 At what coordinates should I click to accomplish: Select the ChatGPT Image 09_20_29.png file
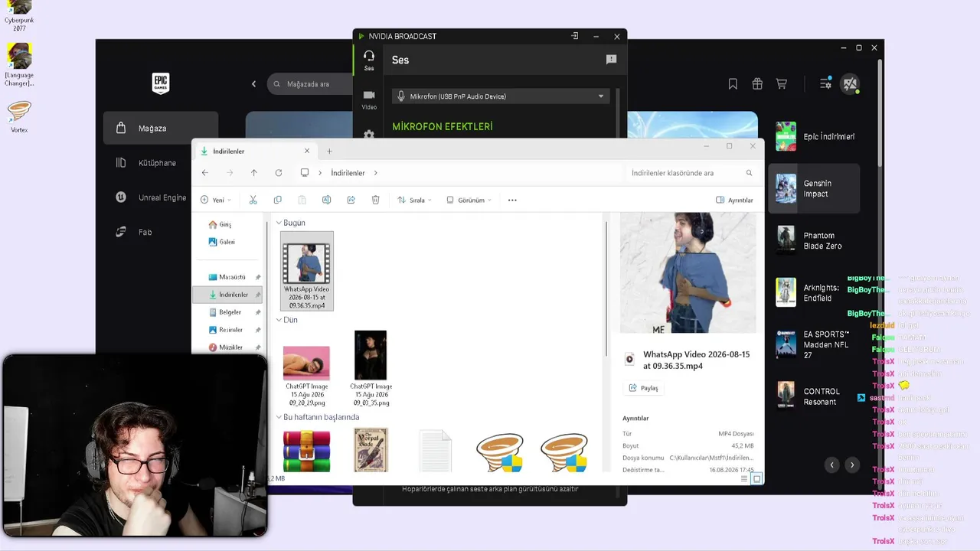pos(306,374)
